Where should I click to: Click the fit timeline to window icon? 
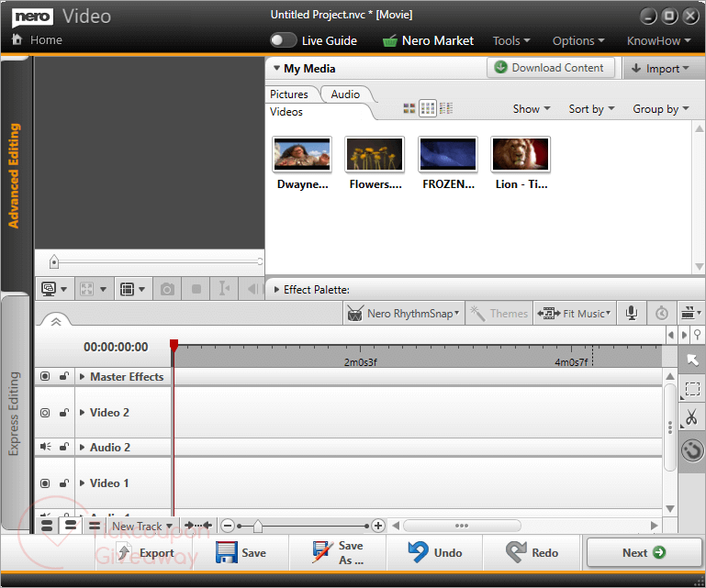point(198,525)
